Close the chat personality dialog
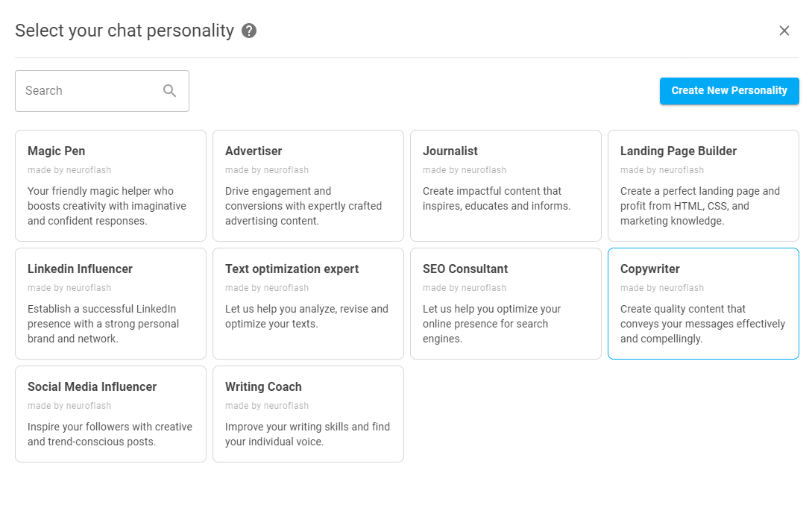This screenshot has width=812, height=511. click(784, 31)
